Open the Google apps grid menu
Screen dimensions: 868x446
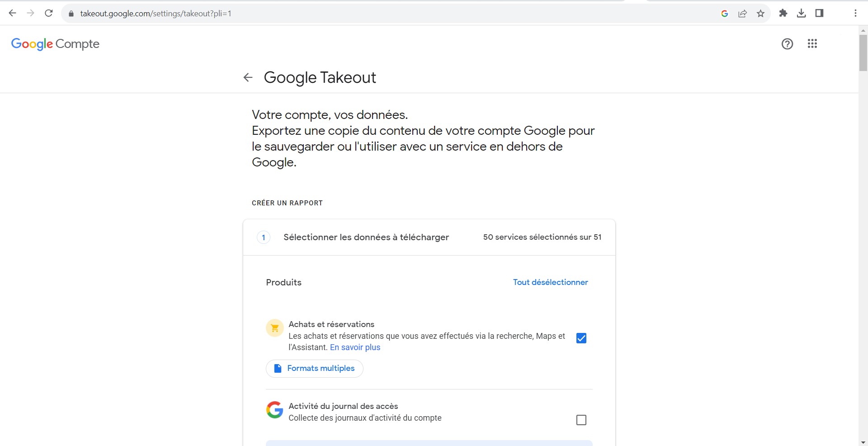812,44
